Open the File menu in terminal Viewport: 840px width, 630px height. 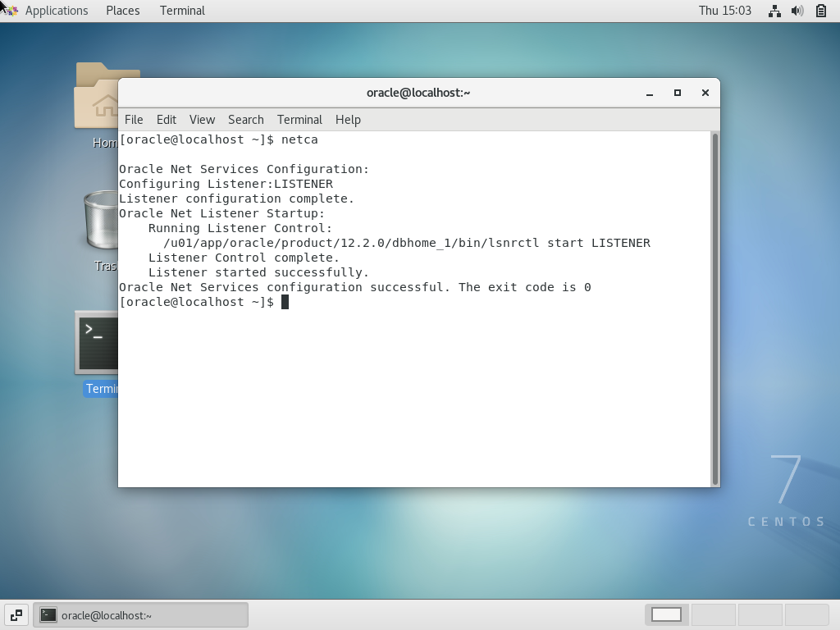(134, 120)
